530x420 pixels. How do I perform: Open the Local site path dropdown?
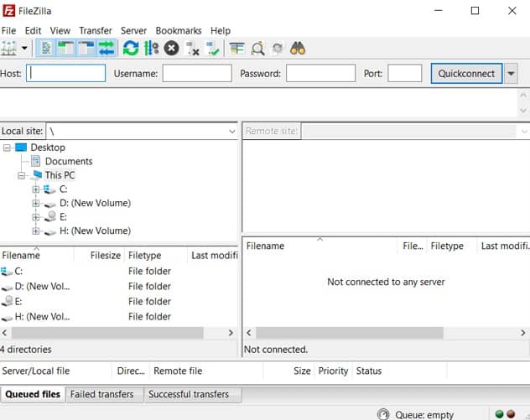point(232,132)
